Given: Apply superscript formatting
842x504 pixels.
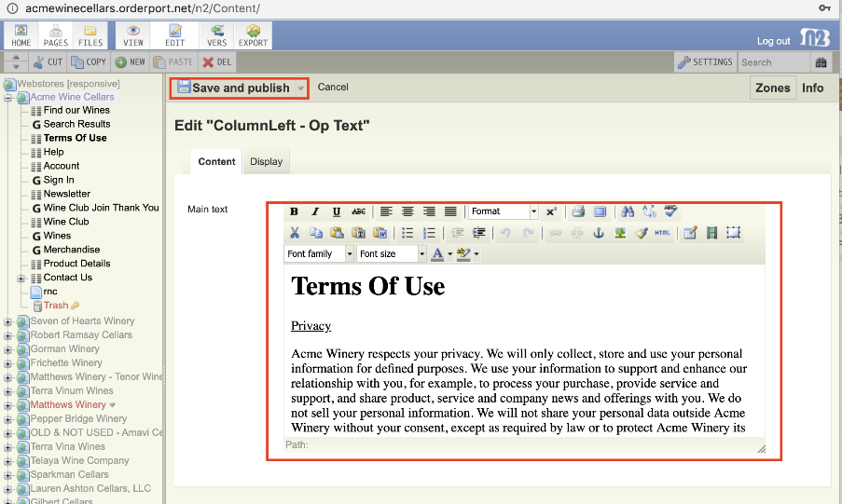Looking at the screenshot, I should click(551, 211).
